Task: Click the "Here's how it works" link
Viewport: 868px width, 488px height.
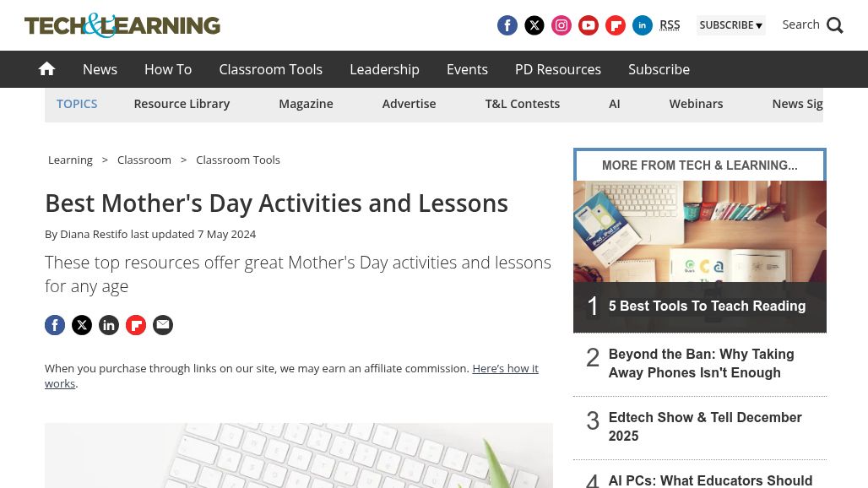Action: 505,368
